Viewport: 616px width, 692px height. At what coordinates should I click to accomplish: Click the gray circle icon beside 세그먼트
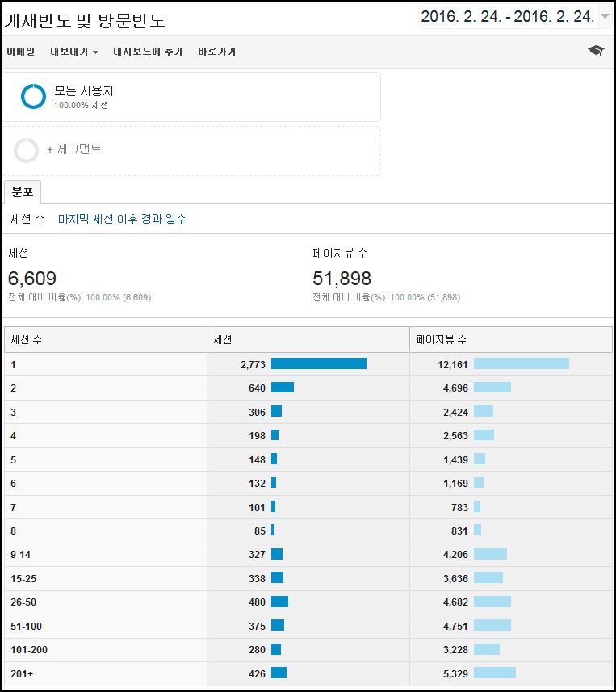(x=27, y=149)
